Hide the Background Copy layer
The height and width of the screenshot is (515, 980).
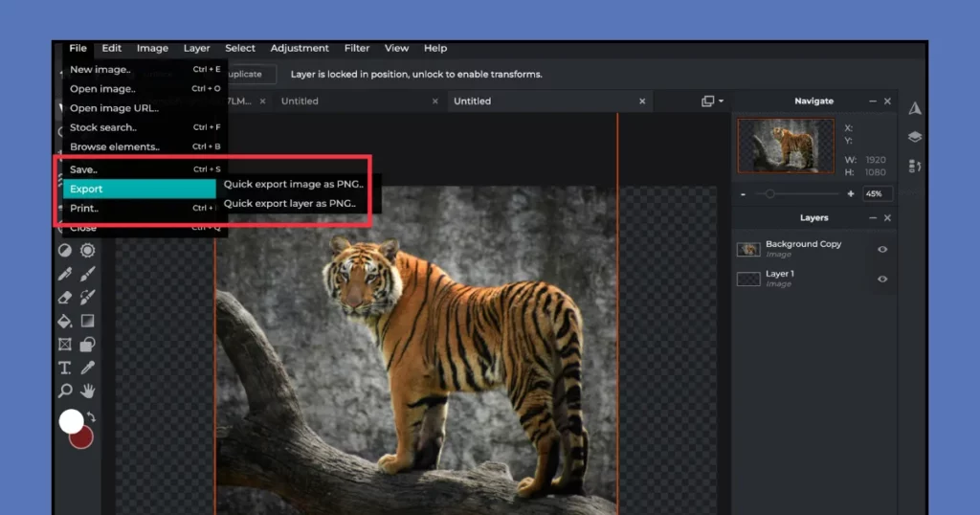coord(882,250)
